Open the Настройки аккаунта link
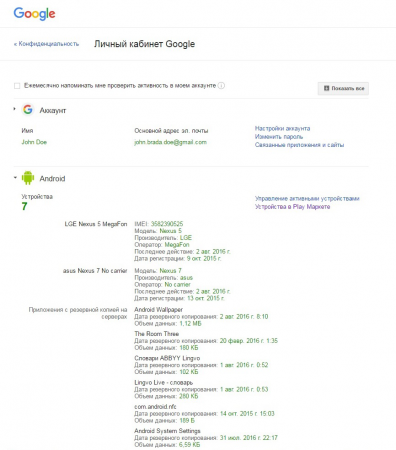Viewport: 396px width, 450px height. pyautogui.click(x=282, y=128)
